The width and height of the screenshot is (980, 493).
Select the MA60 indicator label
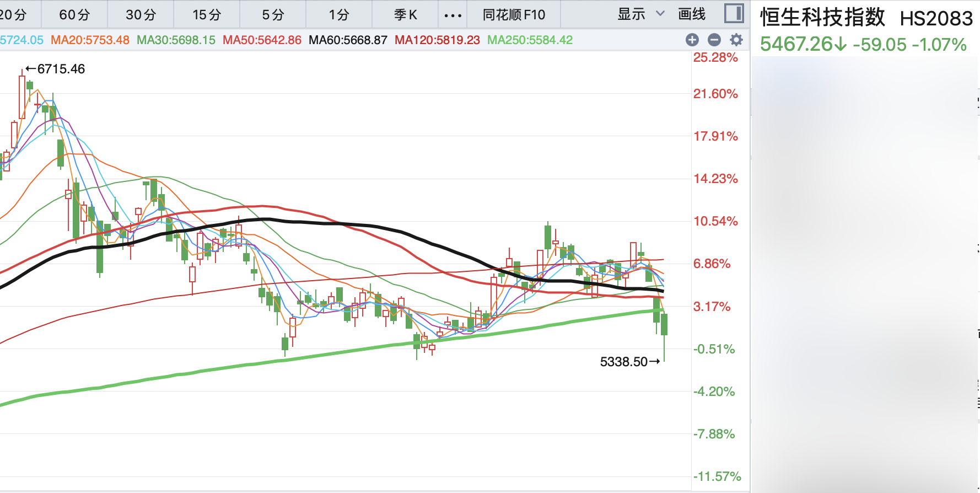click(x=348, y=40)
